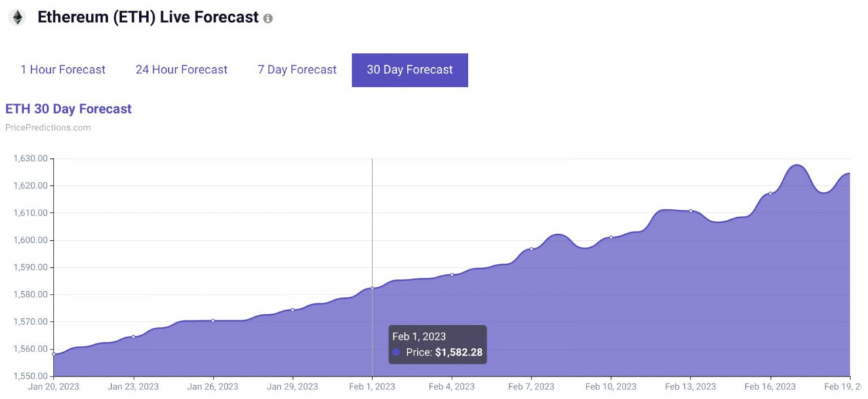
Task: Select the Feb 4, 2023 chart data point
Action: pos(452,274)
